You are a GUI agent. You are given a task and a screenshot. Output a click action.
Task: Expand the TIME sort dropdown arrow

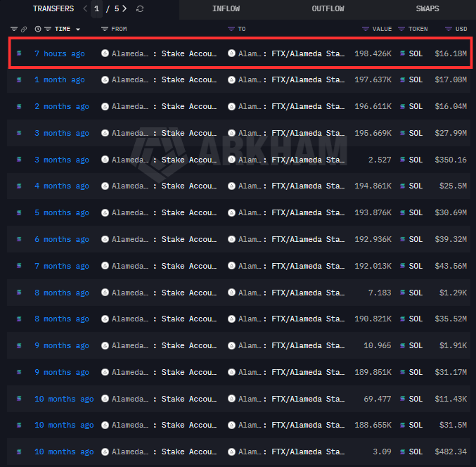[x=78, y=30]
